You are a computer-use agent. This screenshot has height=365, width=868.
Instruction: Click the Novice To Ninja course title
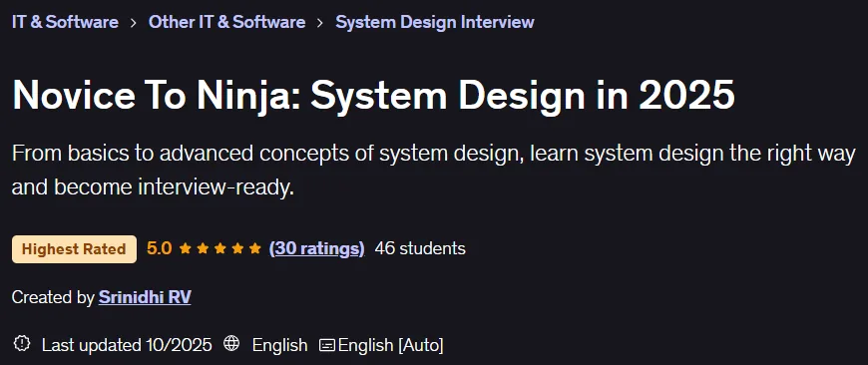click(374, 95)
